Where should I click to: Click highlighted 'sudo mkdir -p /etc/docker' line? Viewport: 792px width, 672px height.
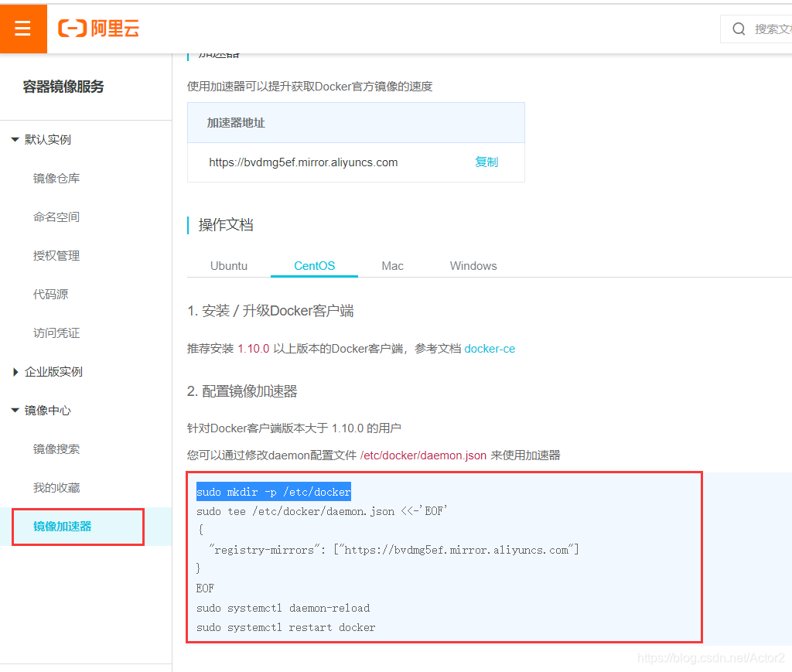[x=273, y=493]
